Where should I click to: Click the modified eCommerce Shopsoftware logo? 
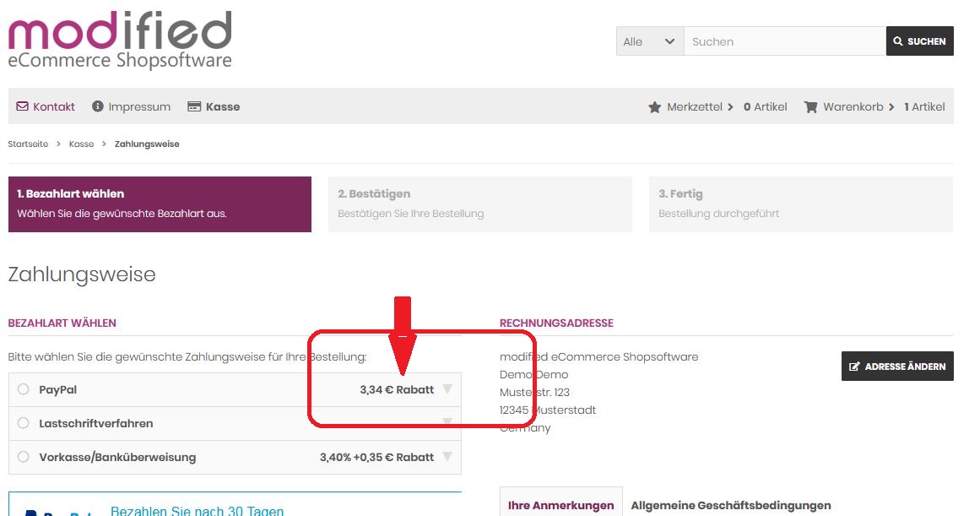(x=119, y=40)
